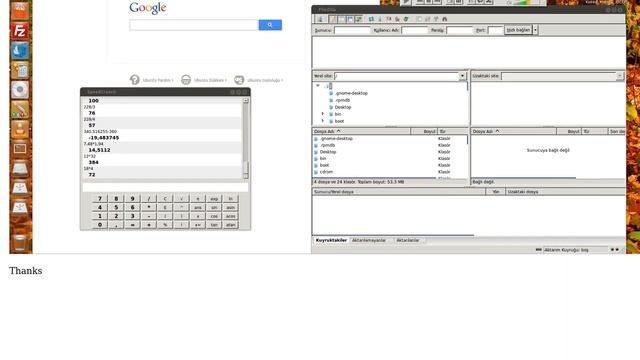Select the 14,5112 result in calculator history
The height and width of the screenshot is (360, 640).
(99, 150)
